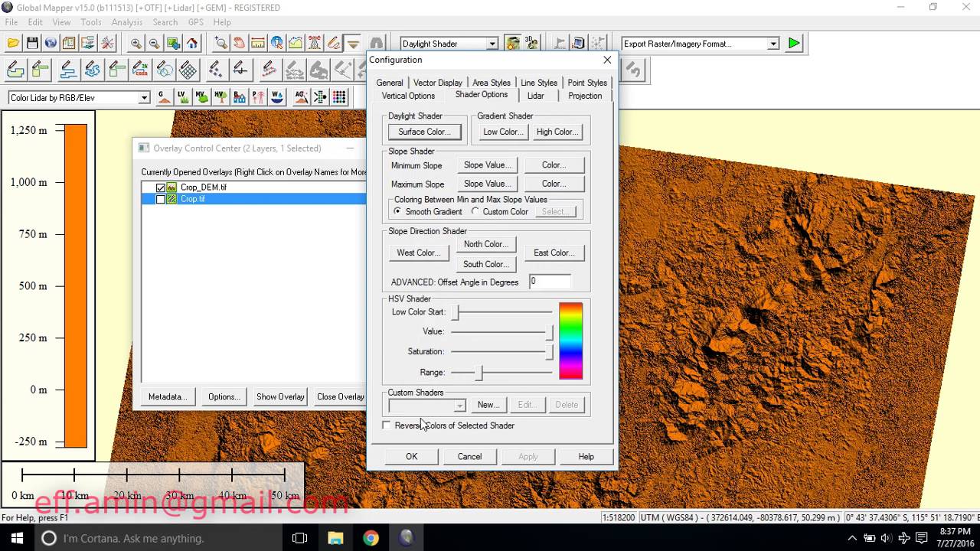980x551 pixels.
Task: Select the Custom Color radio button
Action: point(475,211)
